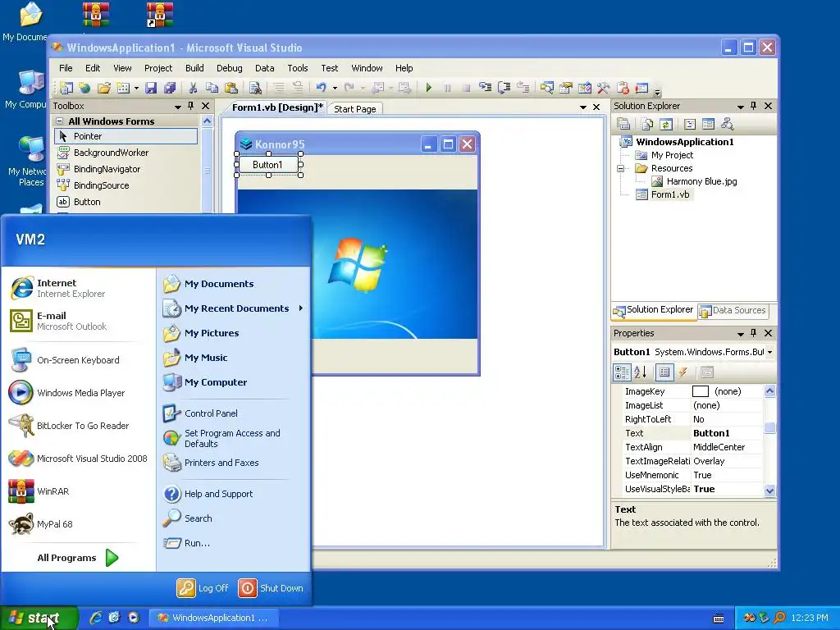840x630 pixels.
Task: Open the Solution Explorer window position dropdown
Action: tap(741, 107)
